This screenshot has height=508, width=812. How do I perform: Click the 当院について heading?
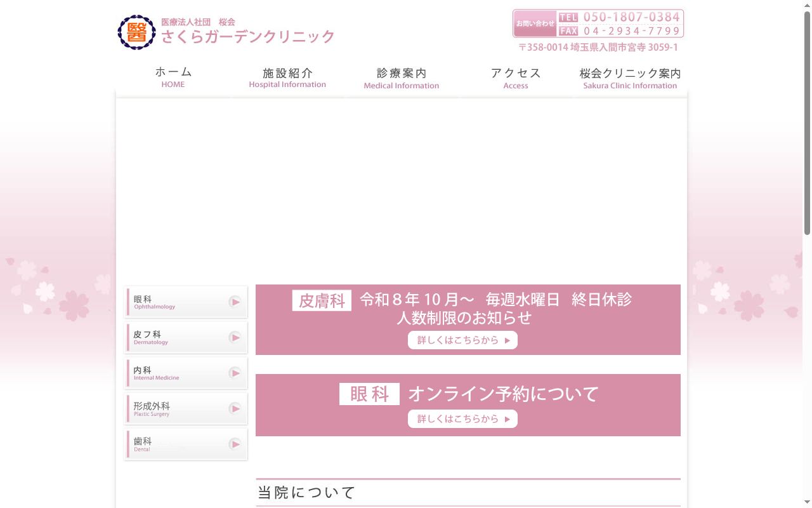pos(306,492)
